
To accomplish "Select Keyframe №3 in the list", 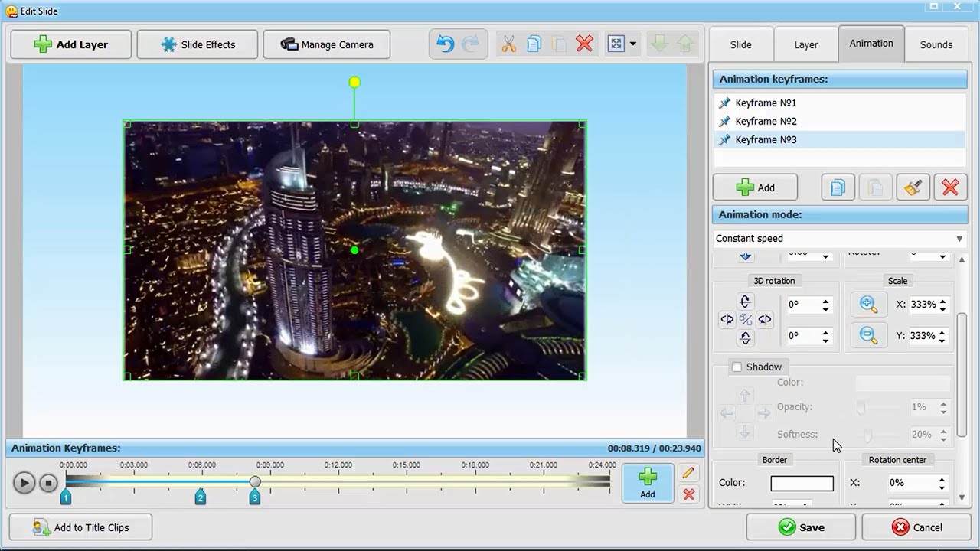I will click(840, 139).
